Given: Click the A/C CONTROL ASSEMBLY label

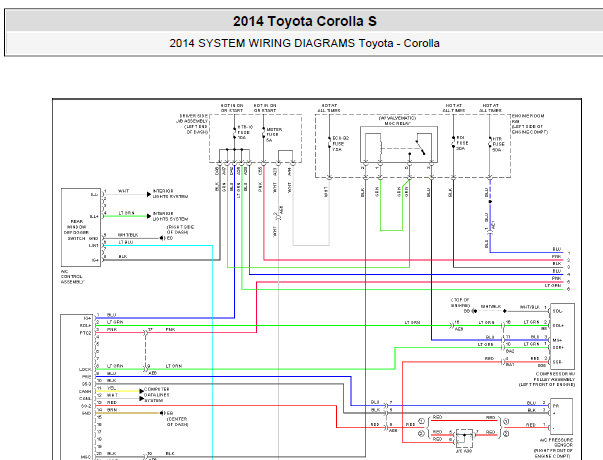Looking at the screenshot, I should click(x=72, y=277).
